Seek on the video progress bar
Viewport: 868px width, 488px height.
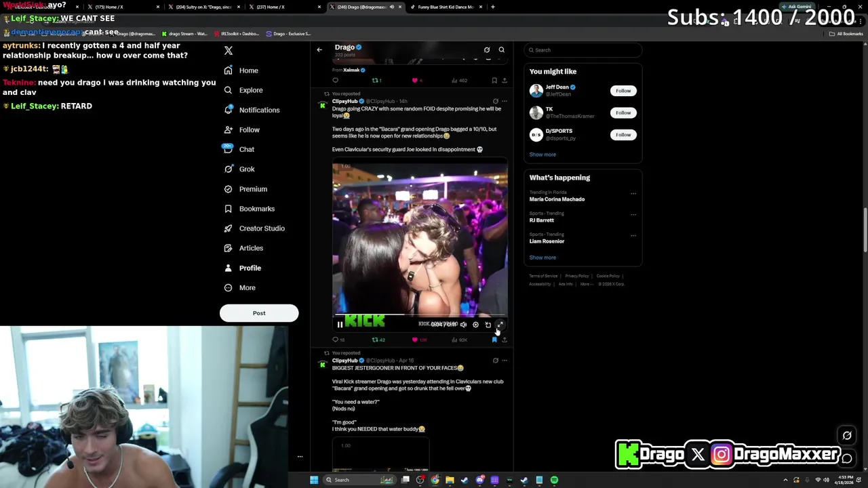420,315
